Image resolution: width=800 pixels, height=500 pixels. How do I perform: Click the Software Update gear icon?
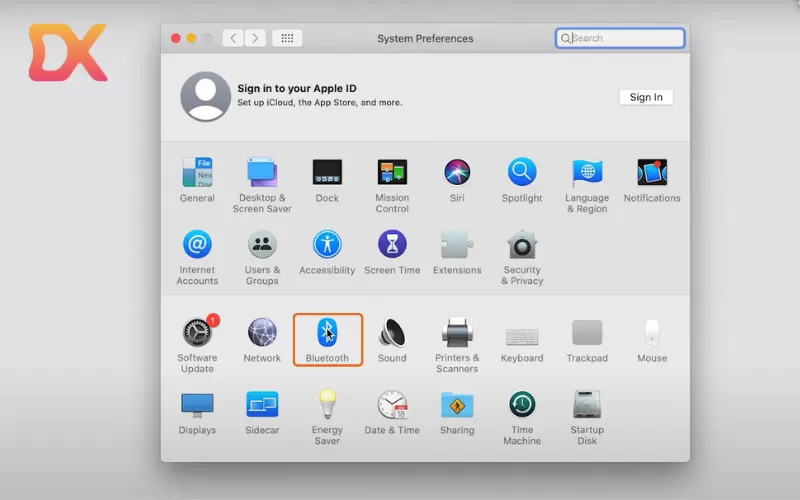click(197, 333)
